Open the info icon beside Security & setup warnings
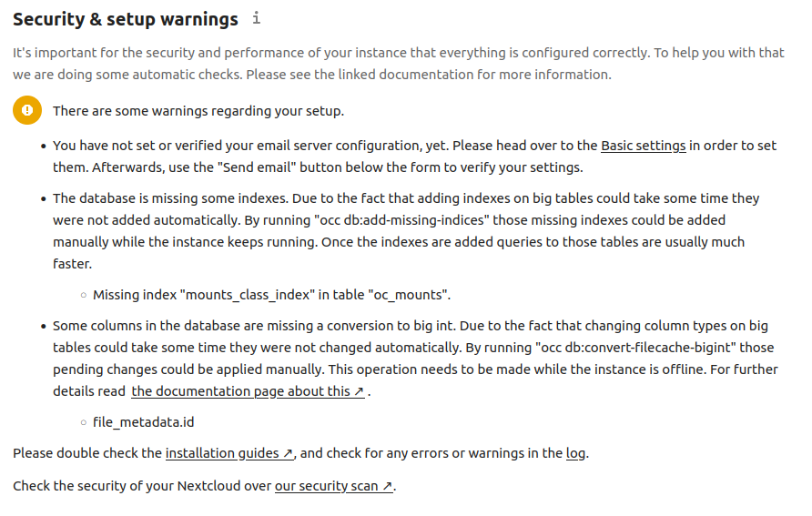Screen dimensions: 812x516 coord(257,18)
